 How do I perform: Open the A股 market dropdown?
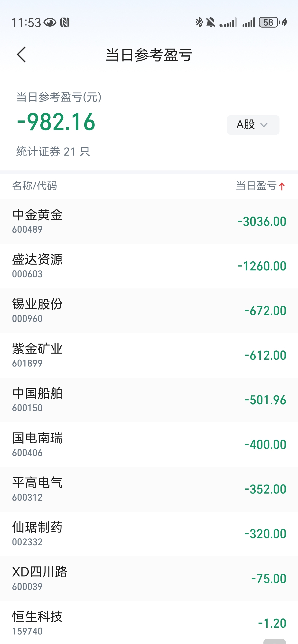click(253, 125)
